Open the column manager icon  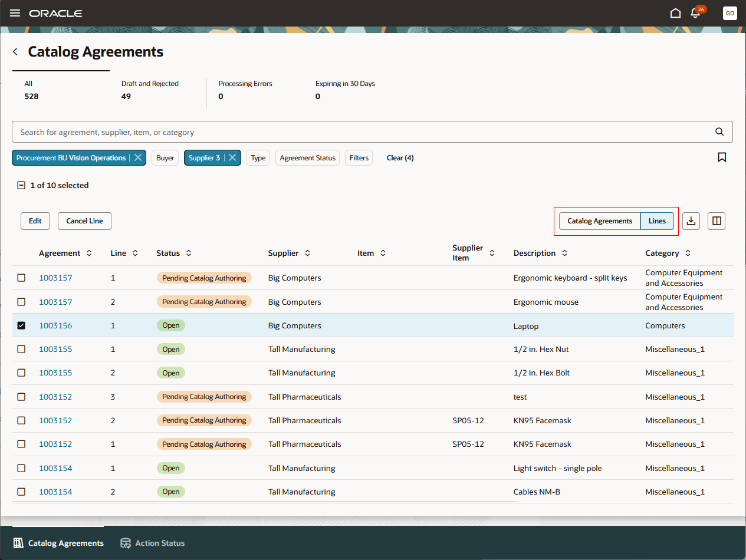(716, 220)
